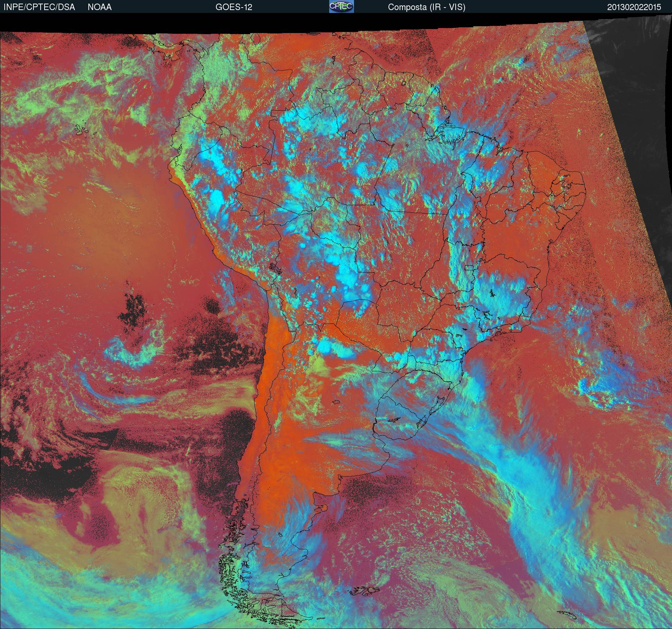Image resolution: width=672 pixels, height=629 pixels.
Task: Click the NOAA label in the header
Action: pos(100,7)
